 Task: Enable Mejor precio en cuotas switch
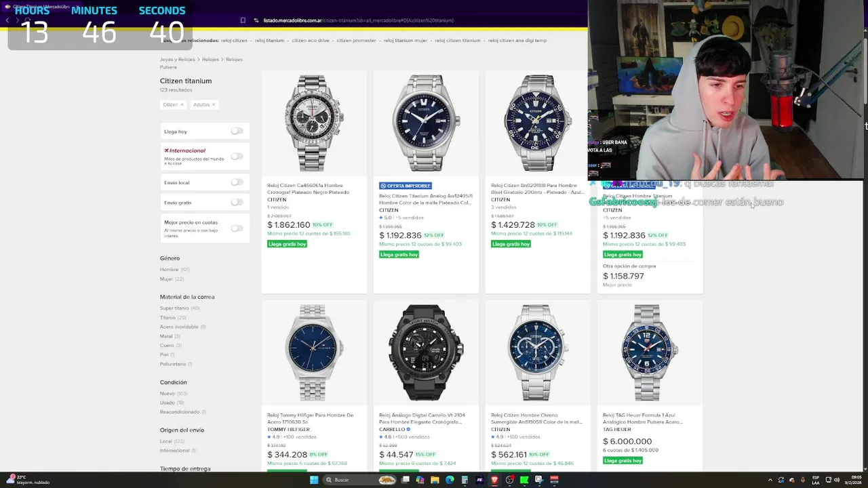[x=237, y=228]
